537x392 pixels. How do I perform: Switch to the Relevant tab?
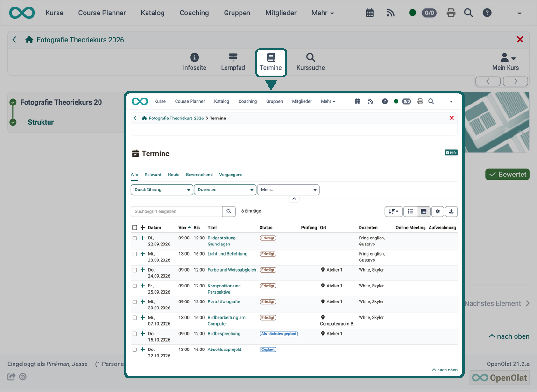[x=153, y=175]
